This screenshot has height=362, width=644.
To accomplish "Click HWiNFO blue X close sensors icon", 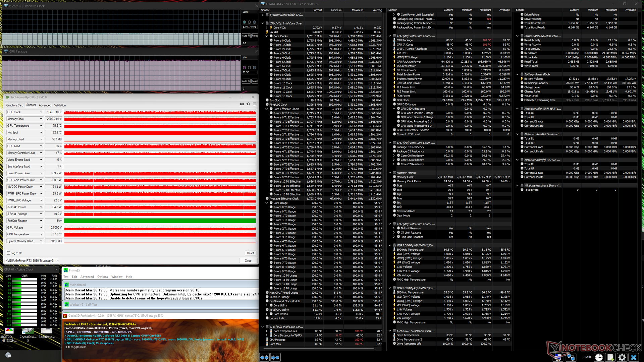I will tap(634, 357).
